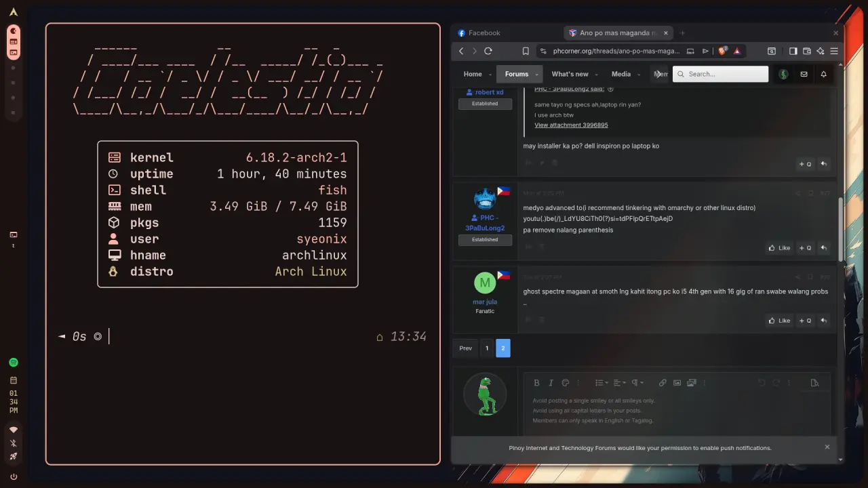Open the text alignment dropdown in editor
The image size is (868, 488).
coord(620,383)
